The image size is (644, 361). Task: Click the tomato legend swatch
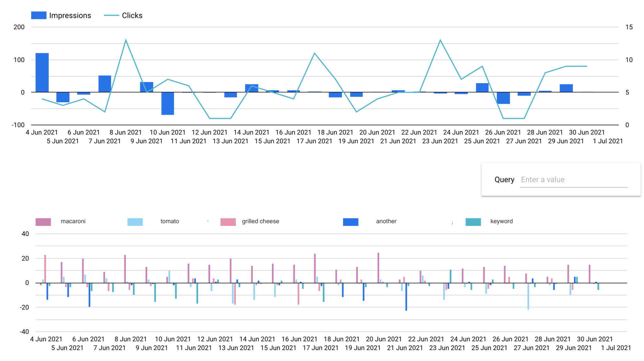[135, 222]
